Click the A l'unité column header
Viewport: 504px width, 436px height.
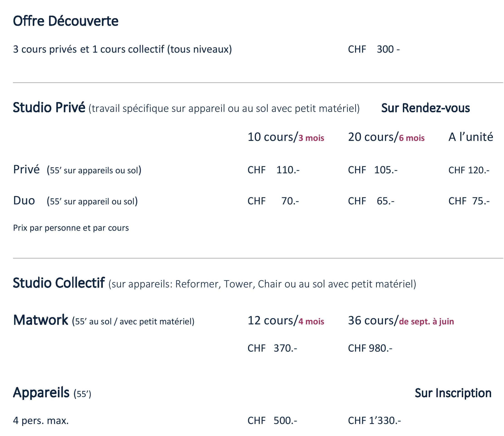point(471,137)
